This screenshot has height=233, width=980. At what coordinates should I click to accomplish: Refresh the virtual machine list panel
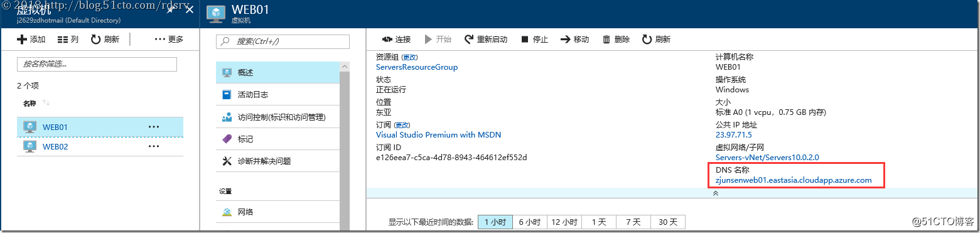(x=105, y=39)
